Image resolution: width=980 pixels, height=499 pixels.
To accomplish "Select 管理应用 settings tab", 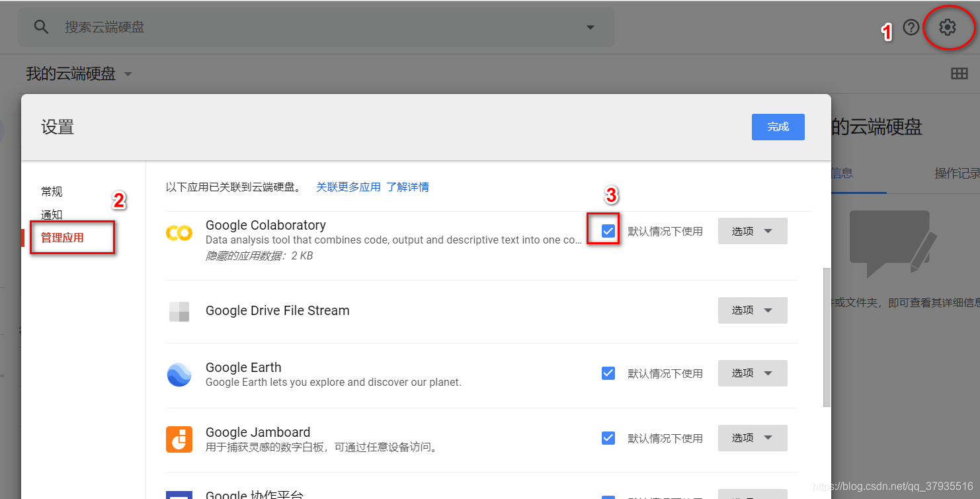I will (62, 238).
